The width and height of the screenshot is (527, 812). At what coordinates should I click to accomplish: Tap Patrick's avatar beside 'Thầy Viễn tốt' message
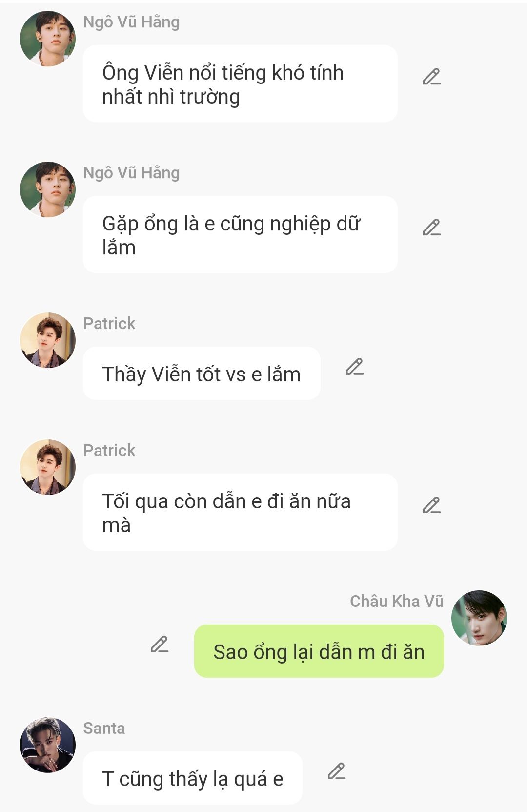tap(48, 340)
